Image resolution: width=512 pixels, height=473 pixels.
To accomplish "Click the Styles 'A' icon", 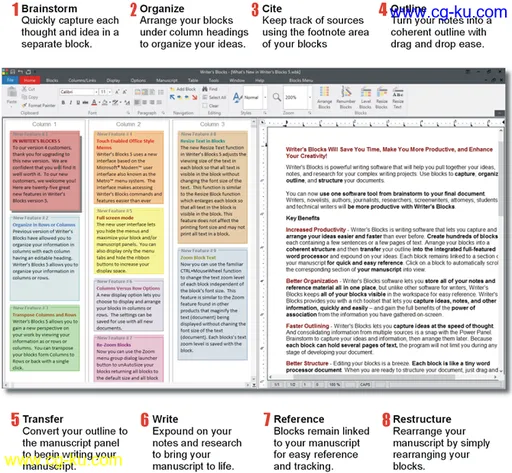I will pyautogui.click(x=237, y=98).
